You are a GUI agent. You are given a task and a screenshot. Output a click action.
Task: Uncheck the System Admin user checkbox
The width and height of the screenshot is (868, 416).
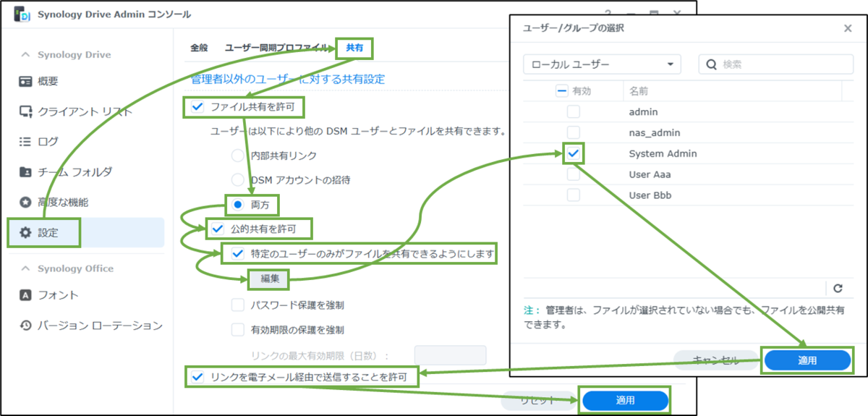click(573, 154)
